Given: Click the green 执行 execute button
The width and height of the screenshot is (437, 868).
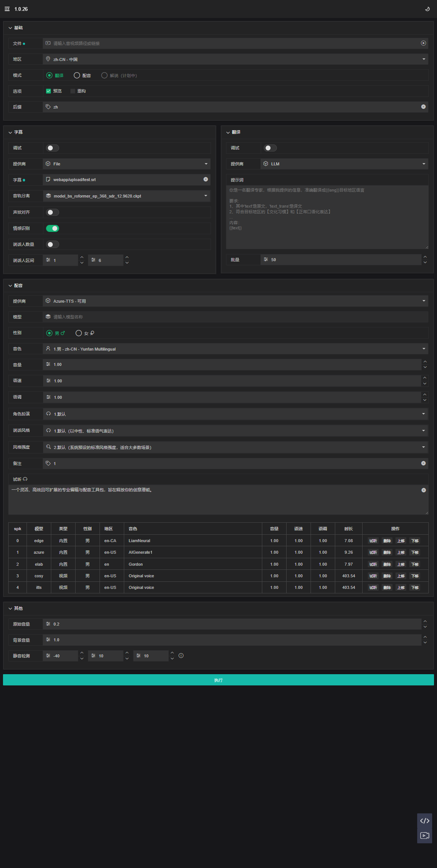Looking at the screenshot, I should click(x=218, y=680).
